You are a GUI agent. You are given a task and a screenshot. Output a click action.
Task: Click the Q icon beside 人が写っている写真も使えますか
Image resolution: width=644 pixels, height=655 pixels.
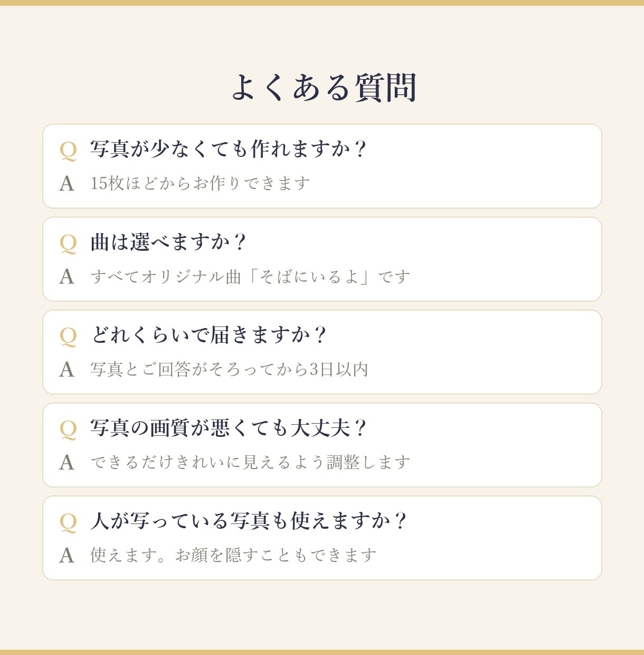coord(68,522)
